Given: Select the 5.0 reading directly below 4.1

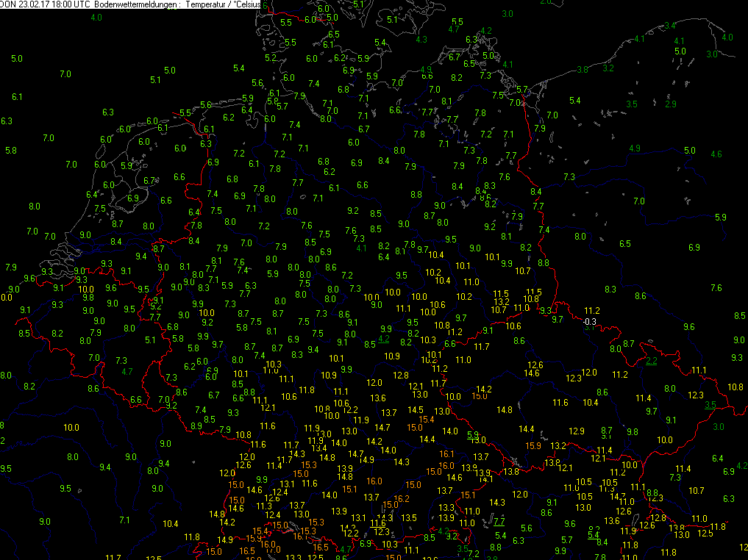Looking at the screenshot, I should [x=680, y=51].
